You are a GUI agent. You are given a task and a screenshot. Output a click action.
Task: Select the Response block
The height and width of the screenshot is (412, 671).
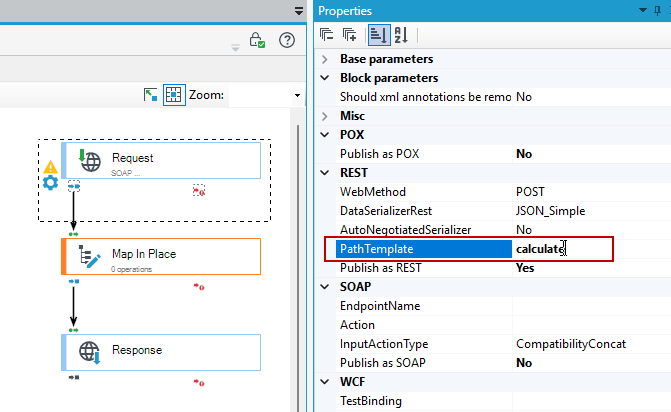161,353
